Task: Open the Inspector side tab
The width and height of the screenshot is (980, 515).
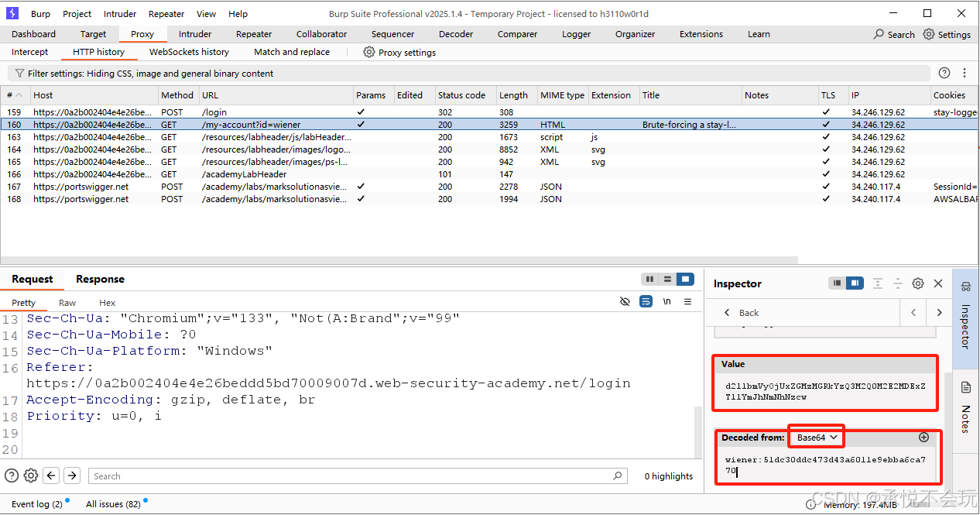Action: pyautogui.click(x=965, y=319)
